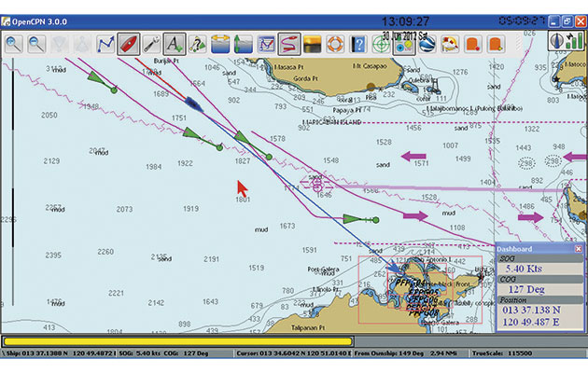Click the From Ownship bearing status field

tap(411, 353)
